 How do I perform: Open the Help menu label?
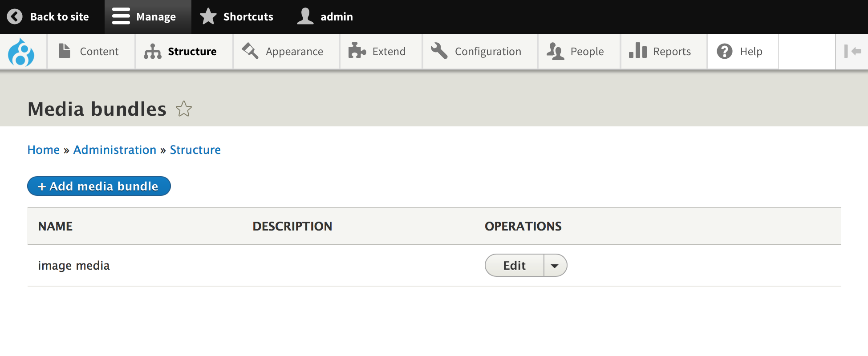point(751,52)
